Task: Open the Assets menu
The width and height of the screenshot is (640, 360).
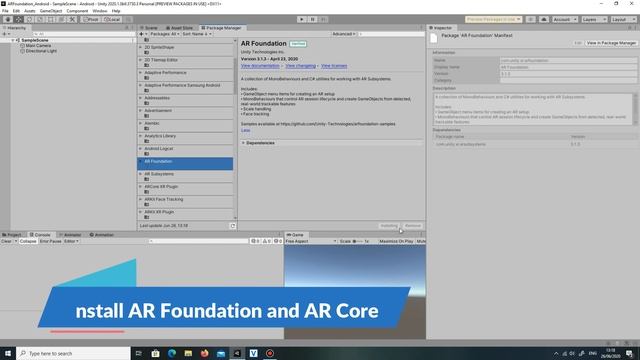Action: pos(29,11)
